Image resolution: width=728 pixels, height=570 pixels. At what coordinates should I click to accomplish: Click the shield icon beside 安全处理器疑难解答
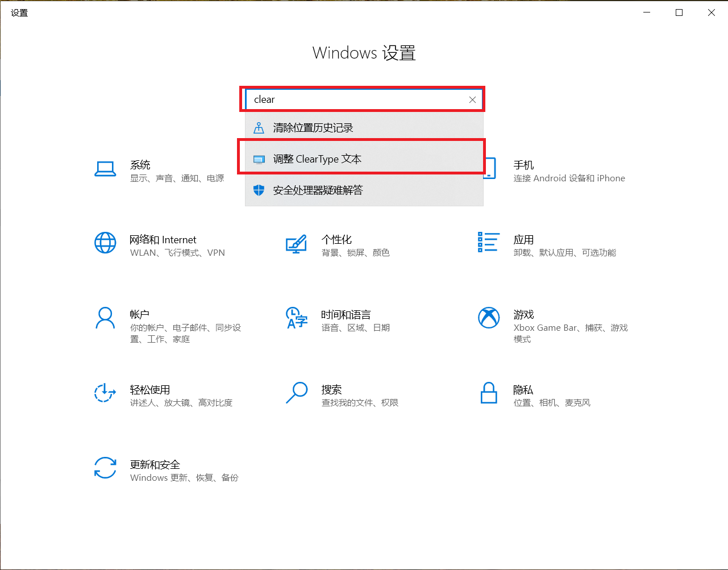point(259,190)
